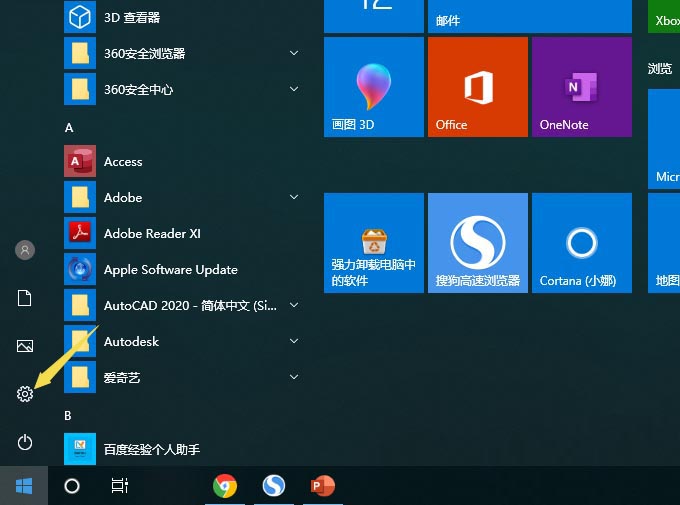Launch 3D 查看器 from app list
Screen dimensions: 680x505
click(x=181, y=17)
